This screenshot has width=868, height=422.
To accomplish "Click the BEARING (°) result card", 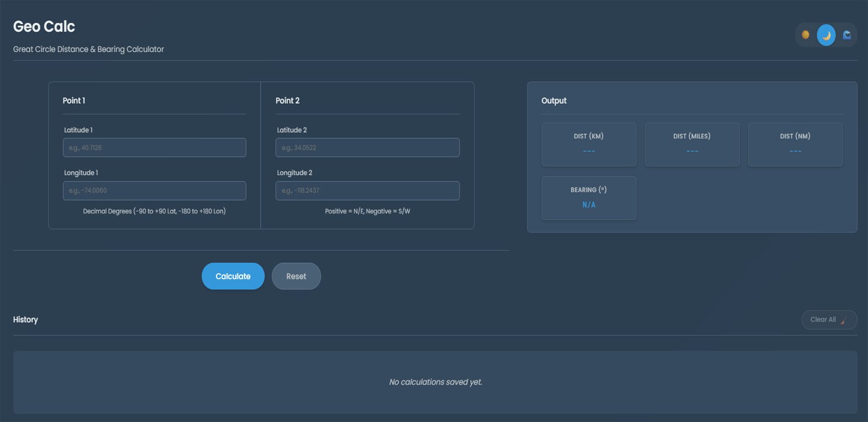I will pos(589,198).
